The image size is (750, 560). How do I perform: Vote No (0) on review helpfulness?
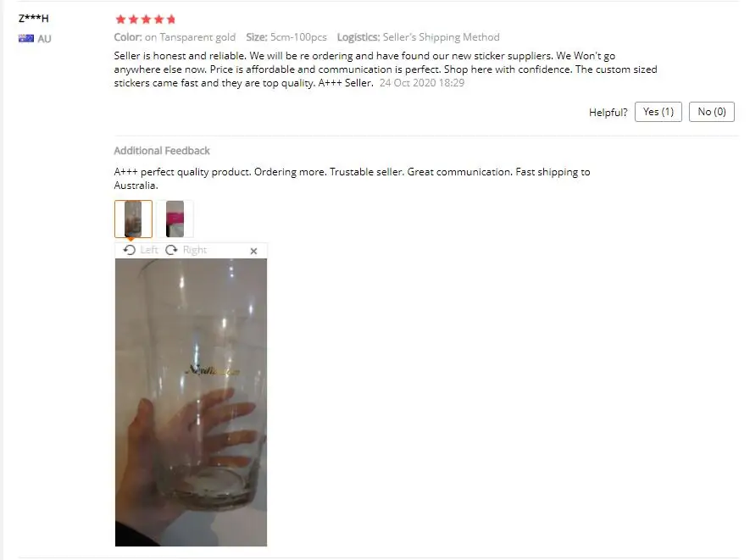(x=712, y=112)
